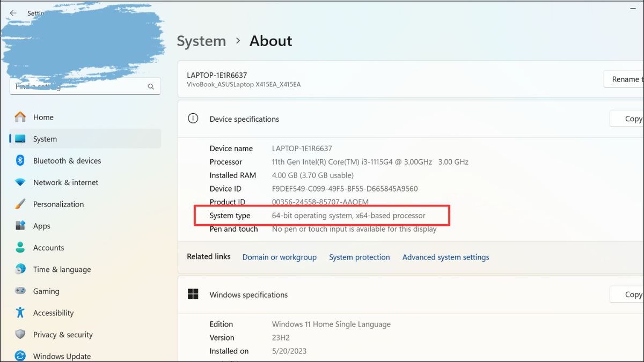
Task: Click the Apps icon in sidebar
Action: [x=20, y=226]
